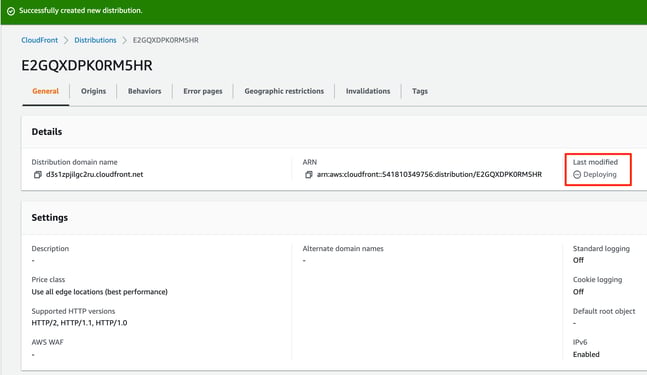Click the breadcrumb chevron after Distributions
Image resolution: width=647 pixels, height=375 pixels.
click(124, 40)
